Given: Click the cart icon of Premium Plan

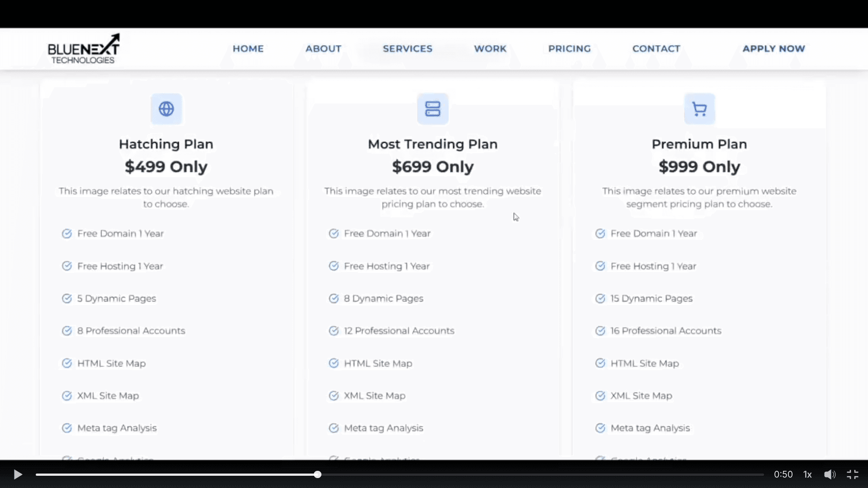Looking at the screenshot, I should point(699,109).
